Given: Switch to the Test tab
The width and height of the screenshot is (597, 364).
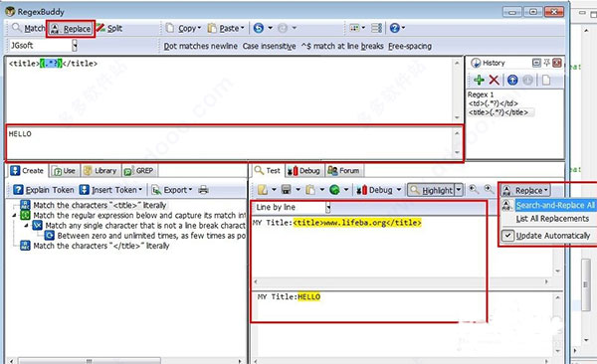Looking at the screenshot, I should pyautogui.click(x=268, y=170).
